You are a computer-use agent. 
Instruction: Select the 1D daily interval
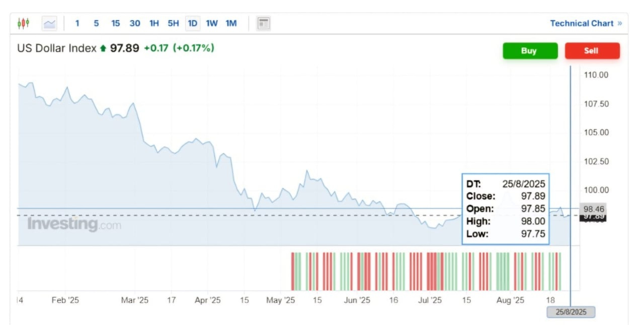193,23
